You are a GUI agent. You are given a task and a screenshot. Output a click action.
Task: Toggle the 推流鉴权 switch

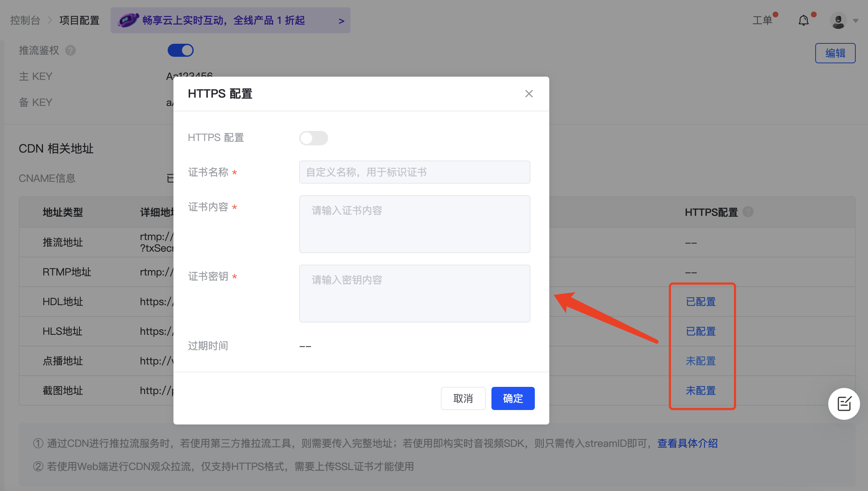point(180,50)
